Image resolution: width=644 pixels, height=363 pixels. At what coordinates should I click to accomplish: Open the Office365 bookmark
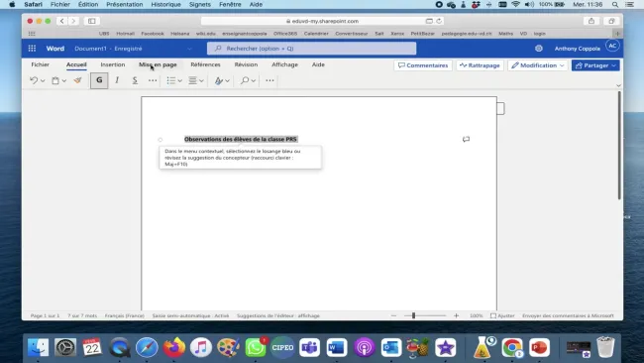point(285,34)
